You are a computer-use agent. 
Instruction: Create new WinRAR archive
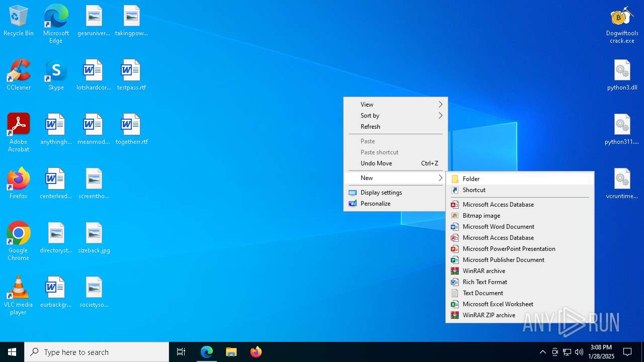(520, 271)
